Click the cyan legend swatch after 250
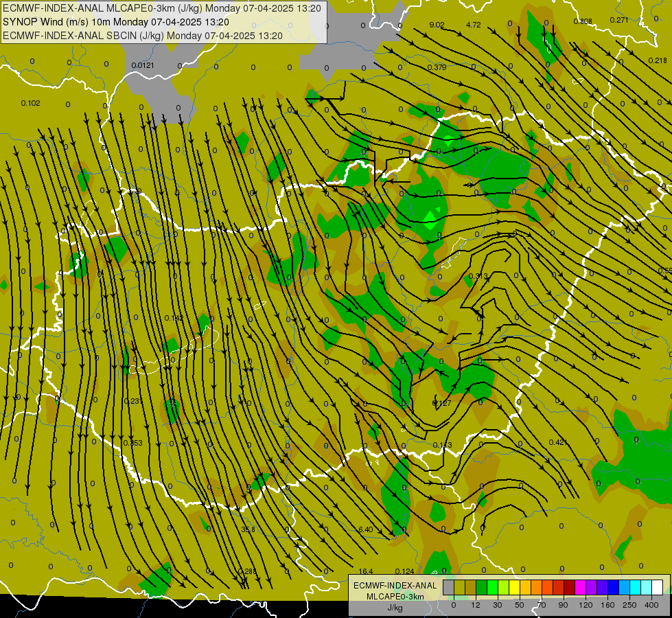Screen dimensions: 672x618 (635, 588)
